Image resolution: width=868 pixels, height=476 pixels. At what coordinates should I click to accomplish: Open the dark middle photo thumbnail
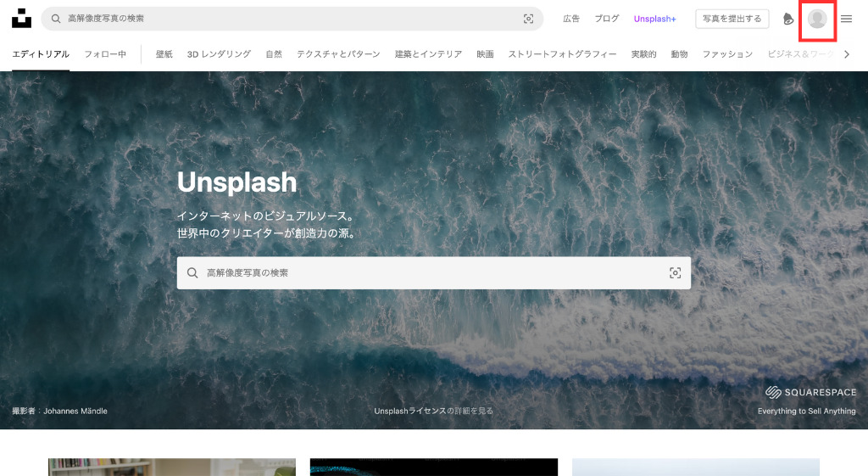433,468
